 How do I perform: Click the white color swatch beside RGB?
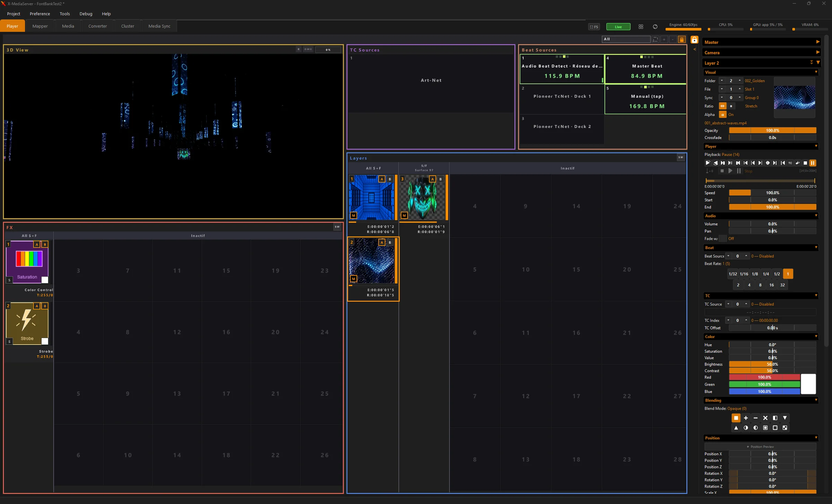[808, 384]
